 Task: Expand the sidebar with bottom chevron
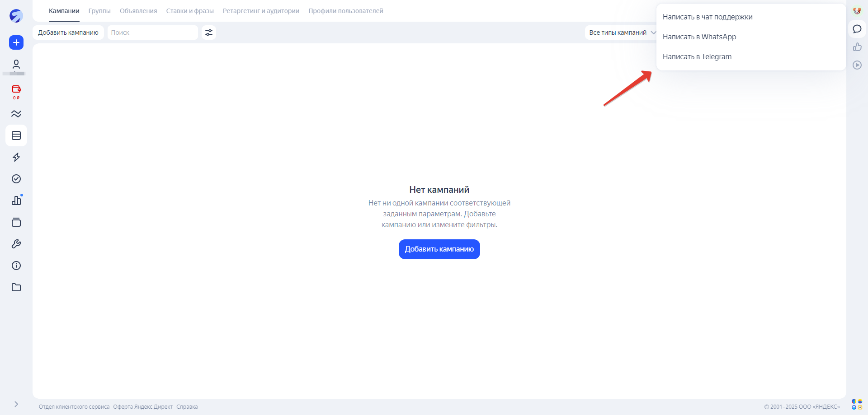pyautogui.click(x=16, y=404)
